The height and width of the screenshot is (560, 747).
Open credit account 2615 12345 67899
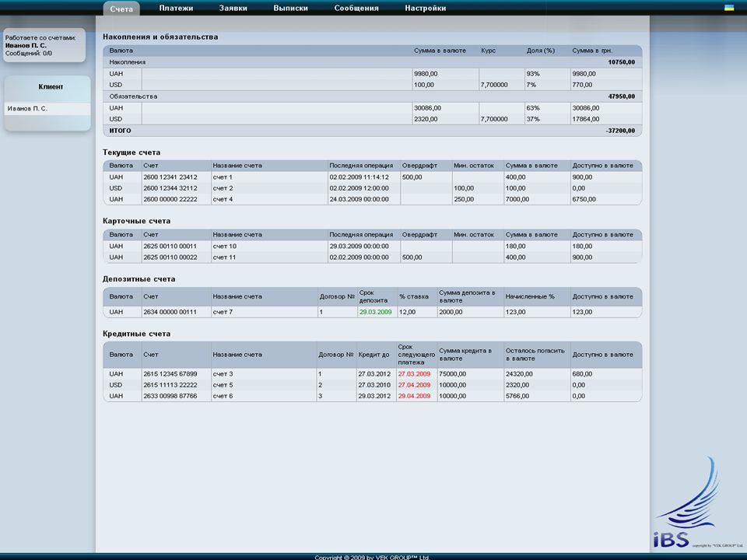[x=170, y=374]
